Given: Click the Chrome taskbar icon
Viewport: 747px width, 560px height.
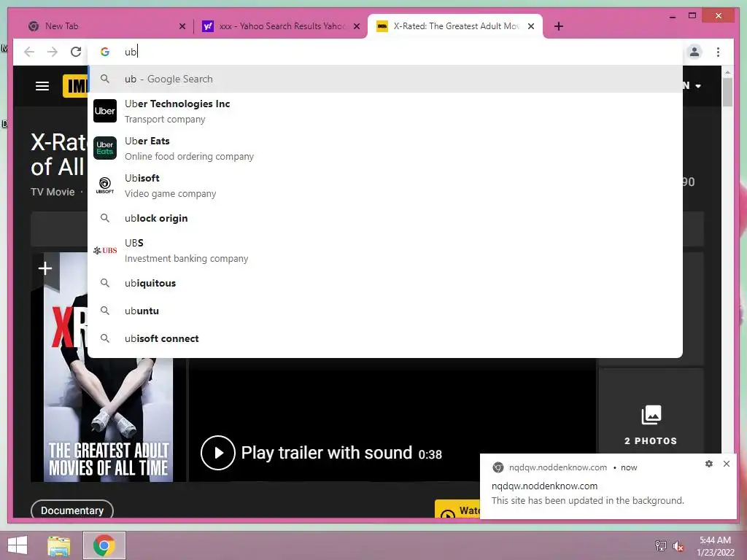Looking at the screenshot, I should tap(104, 545).
